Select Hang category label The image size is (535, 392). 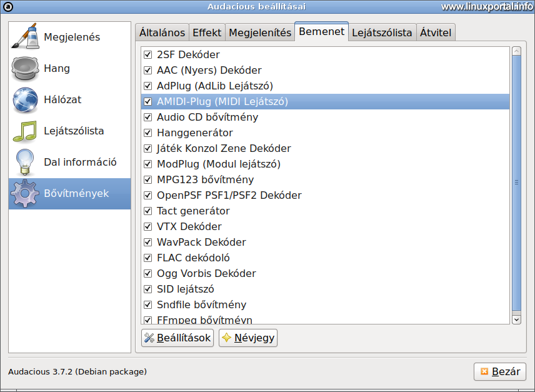point(57,68)
